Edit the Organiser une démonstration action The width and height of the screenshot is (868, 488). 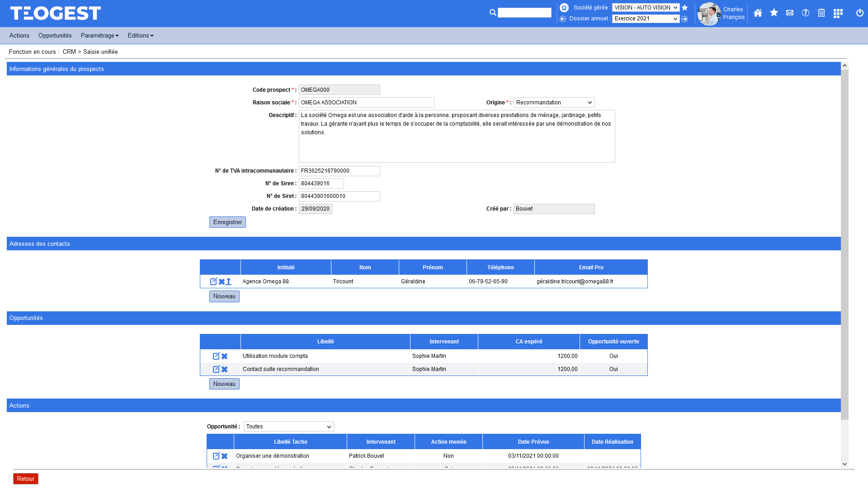(216, 456)
